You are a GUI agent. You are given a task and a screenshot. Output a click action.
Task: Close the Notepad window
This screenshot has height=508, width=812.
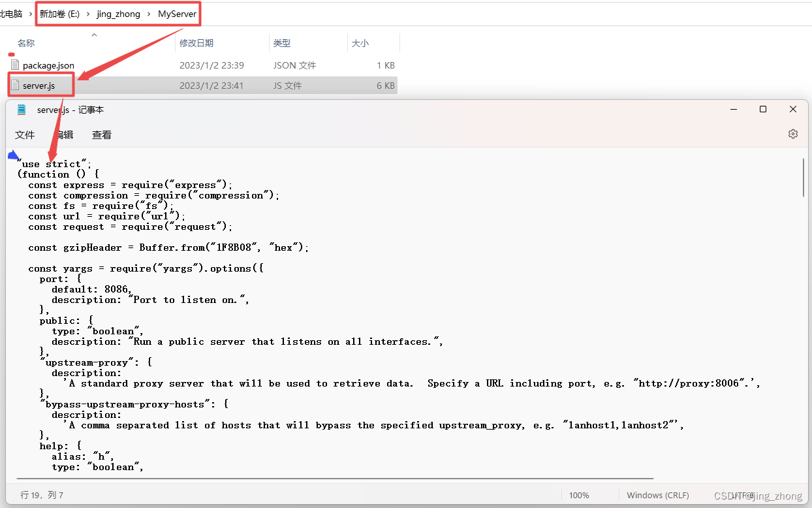point(793,110)
